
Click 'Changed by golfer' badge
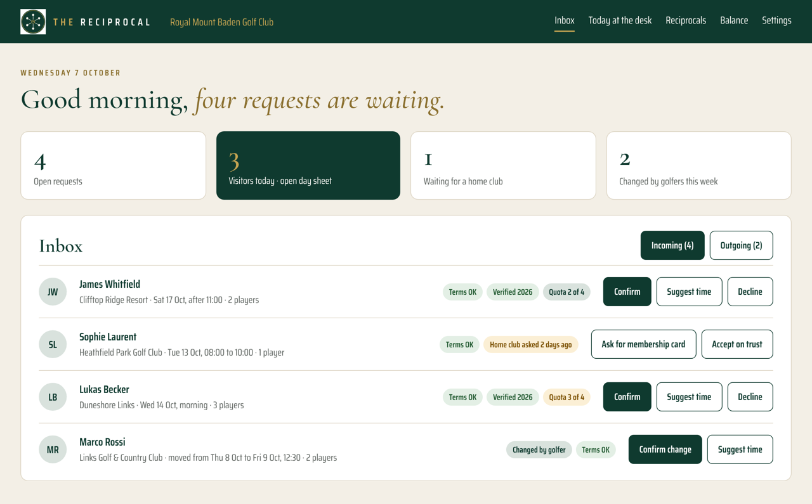539,449
